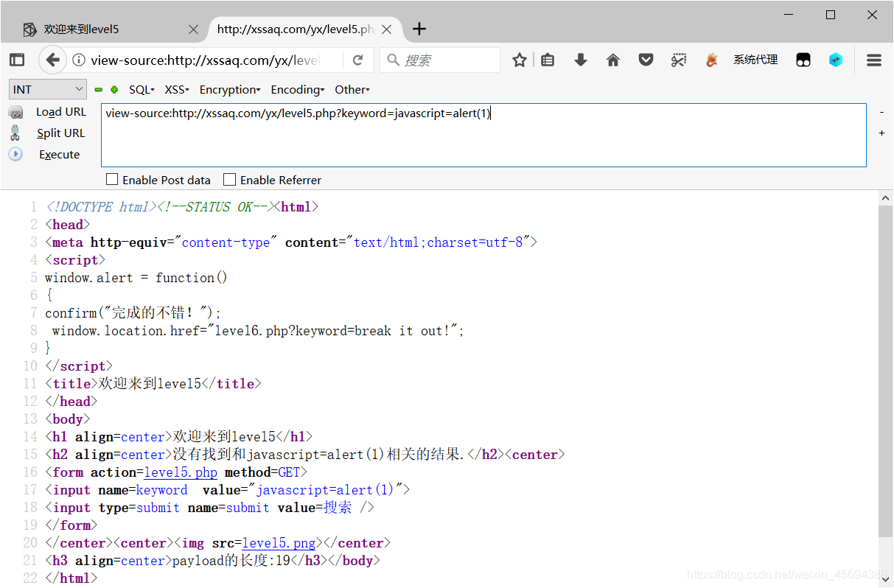Click Split URL button
This screenshot has width=894, height=588.
point(61,133)
